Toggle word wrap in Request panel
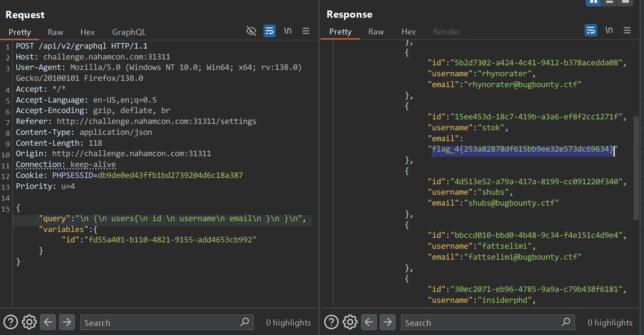Viewport: 644px width, 335px height. [x=269, y=31]
